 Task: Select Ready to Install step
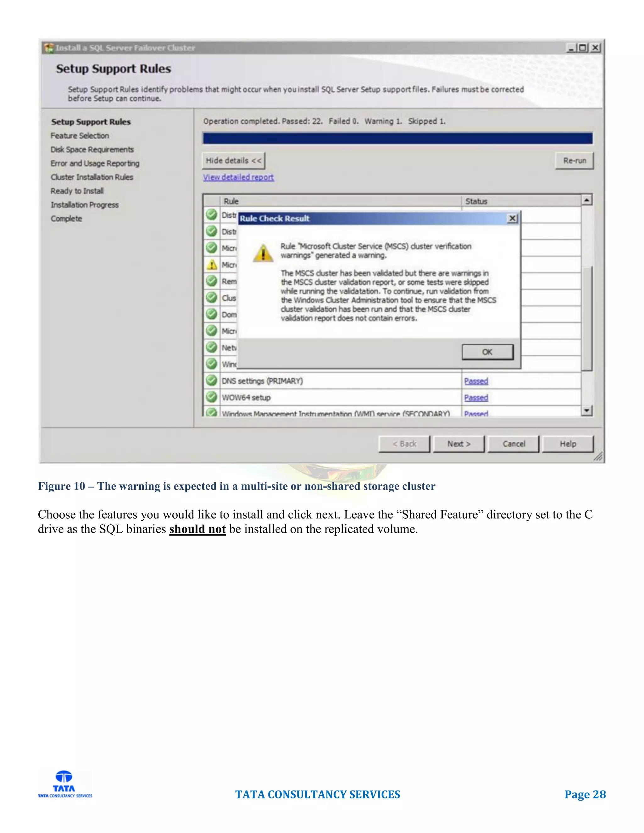click(77, 191)
